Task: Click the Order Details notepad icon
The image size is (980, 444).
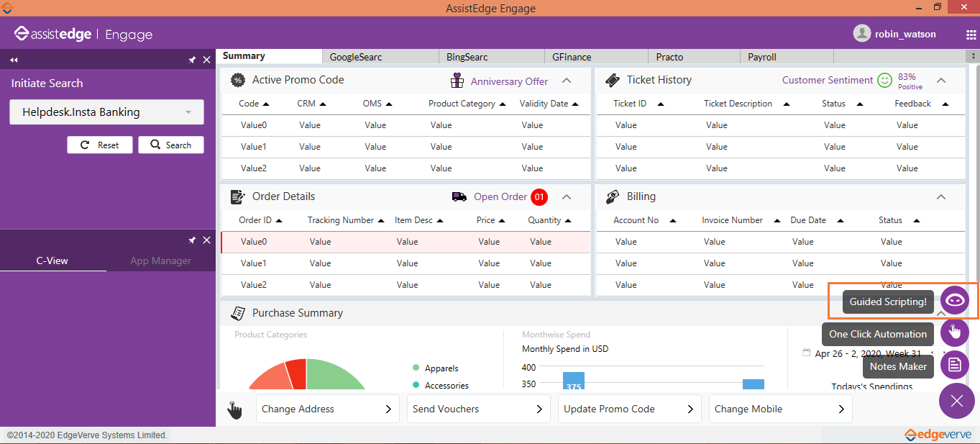Action: [237, 196]
